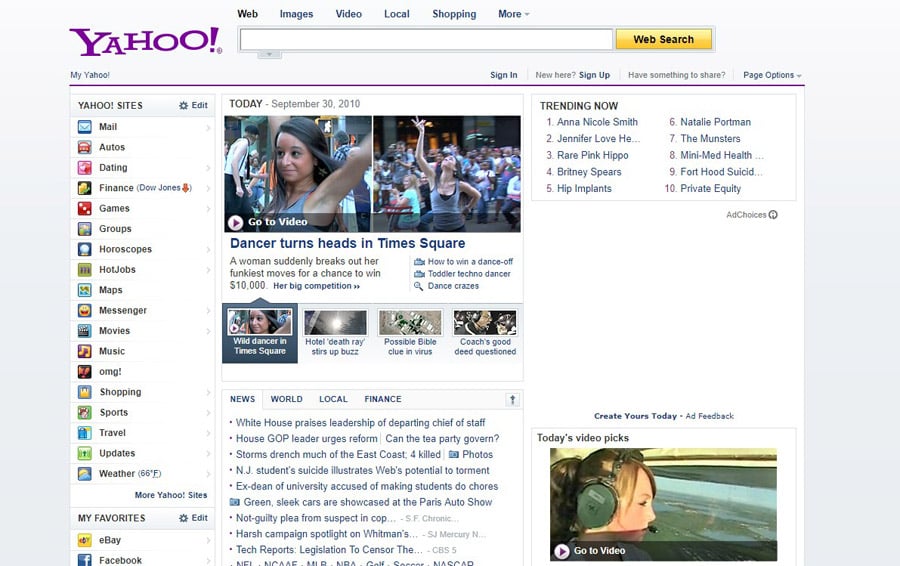Open the Horoscopes icon
This screenshot has width=900, height=566.
pos(85,249)
